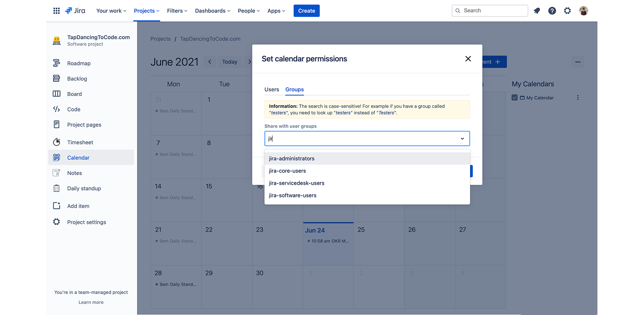
Task: Toggle the My Calendar checkbox
Action: [514, 98]
